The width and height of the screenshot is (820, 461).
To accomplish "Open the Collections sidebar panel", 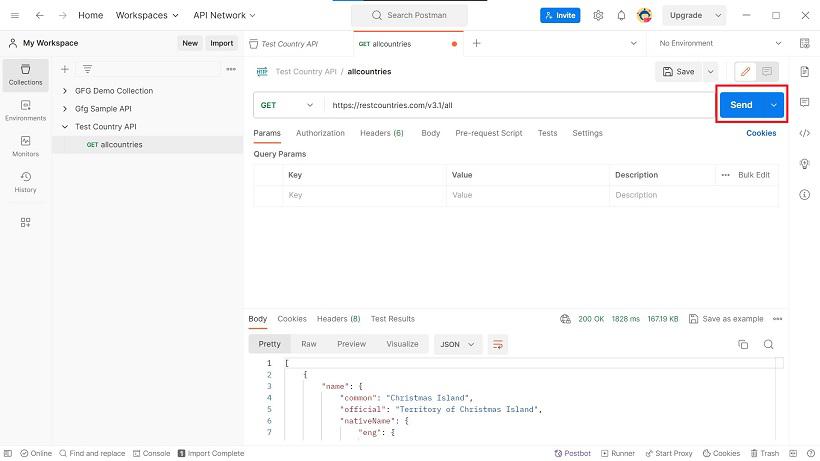I will 25,75.
